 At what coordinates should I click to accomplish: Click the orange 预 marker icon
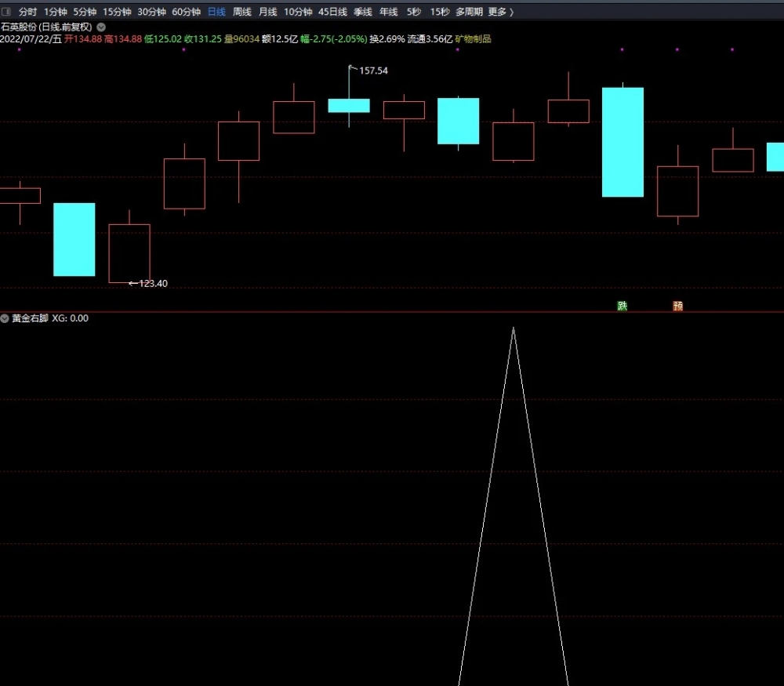pos(678,306)
